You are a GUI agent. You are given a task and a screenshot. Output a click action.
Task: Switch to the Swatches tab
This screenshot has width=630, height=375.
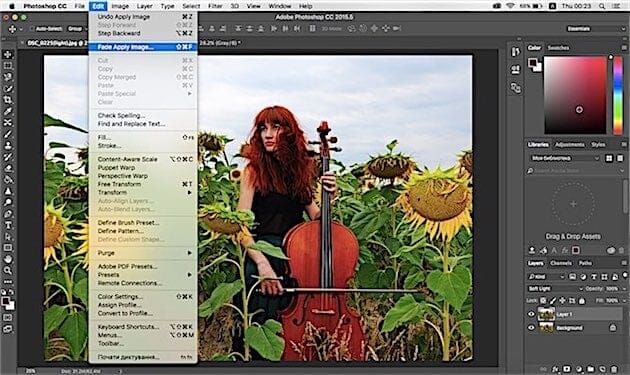pos(558,47)
